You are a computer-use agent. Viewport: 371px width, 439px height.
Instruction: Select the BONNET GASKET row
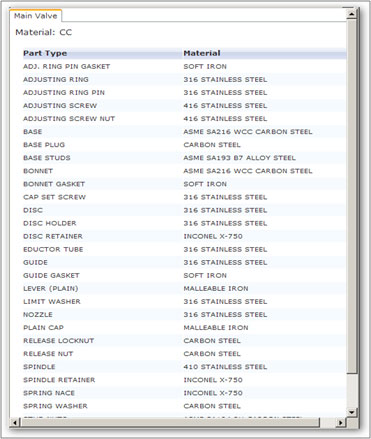tap(184, 184)
